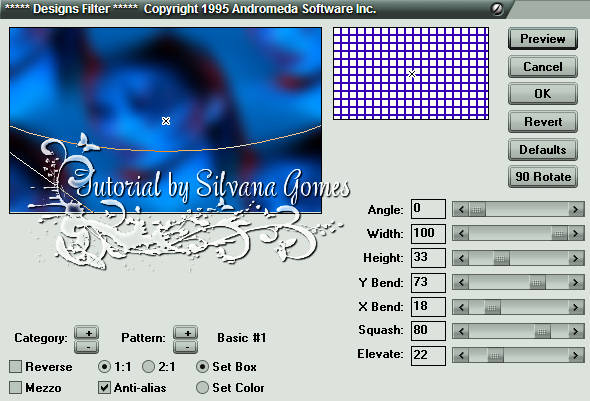Click the Squash value input field

click(428, 331)
